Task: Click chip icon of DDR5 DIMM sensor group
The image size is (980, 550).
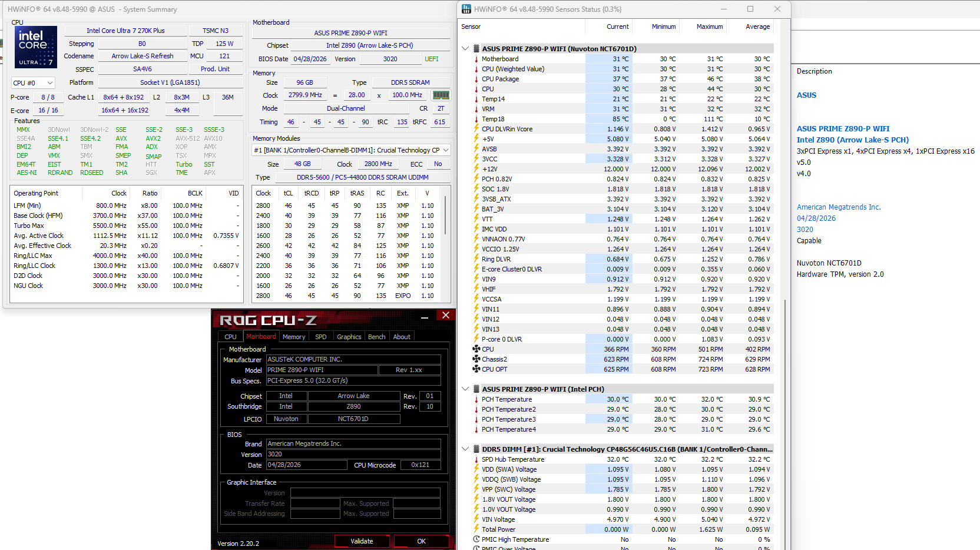Action: coord(476,449)
